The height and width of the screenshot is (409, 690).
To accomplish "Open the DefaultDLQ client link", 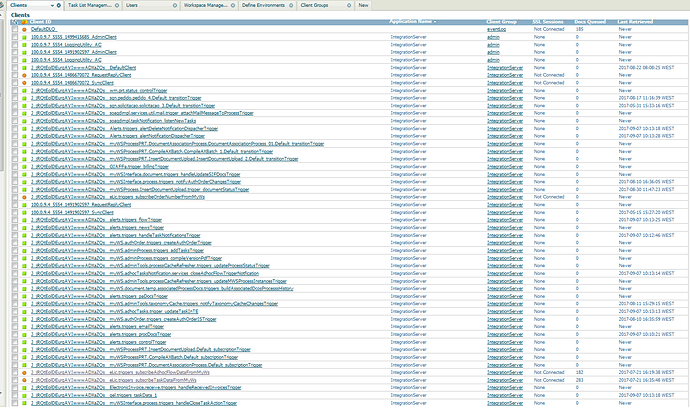I will coord(42,31).
